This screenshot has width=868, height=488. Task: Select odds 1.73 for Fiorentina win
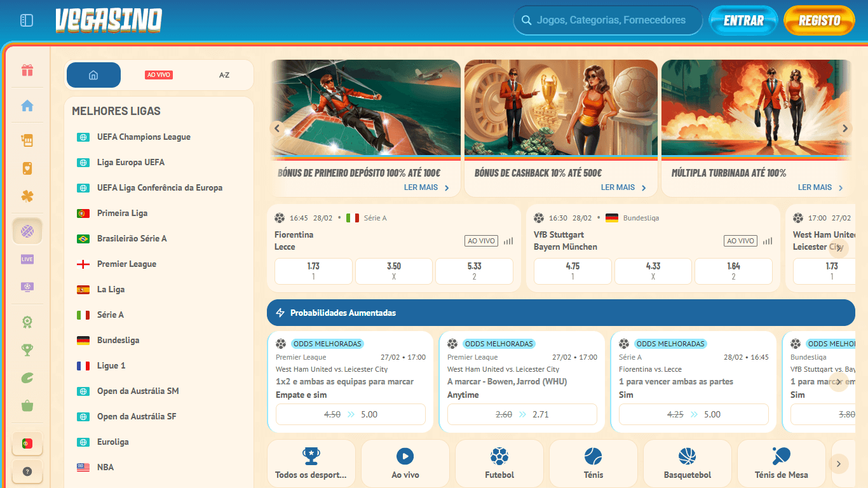(313, 271)
